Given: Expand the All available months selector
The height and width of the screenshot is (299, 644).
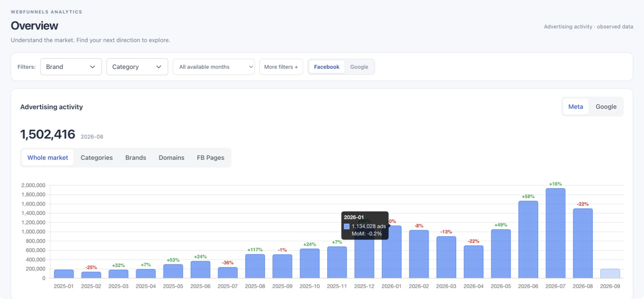Looking at the screenshot, I should pos(214,67).
